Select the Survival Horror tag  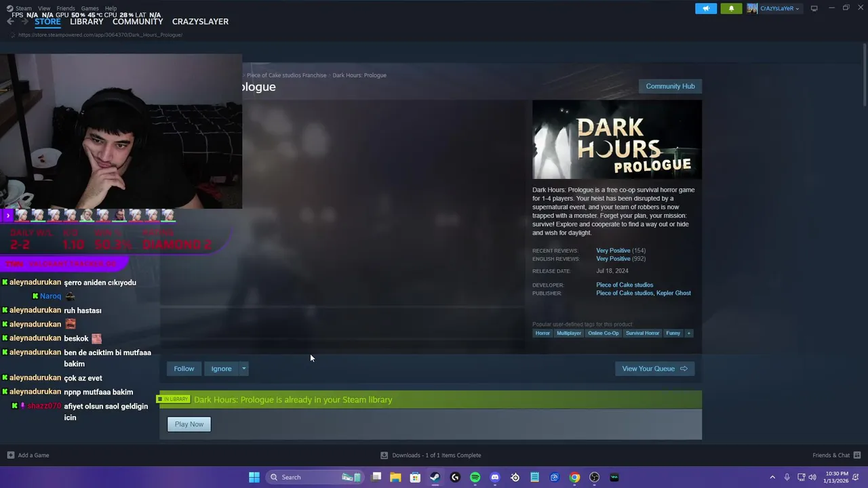coord(642,333)
